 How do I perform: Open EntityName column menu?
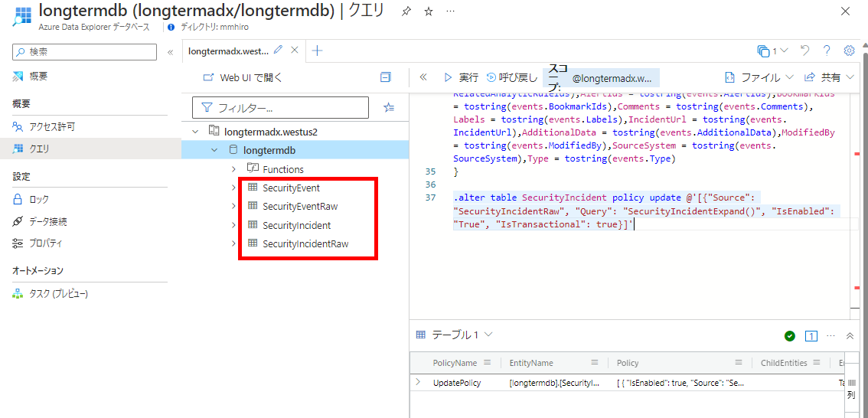click(x=595, y=363)
